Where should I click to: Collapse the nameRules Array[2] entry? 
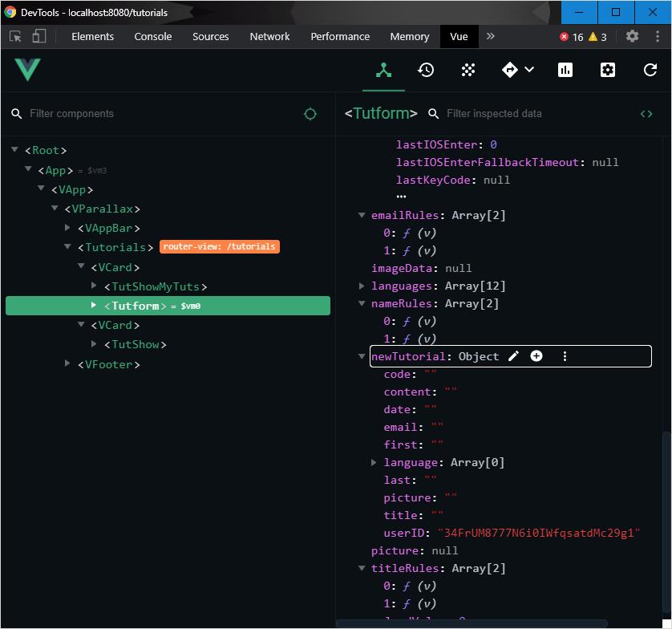(361, 303)
